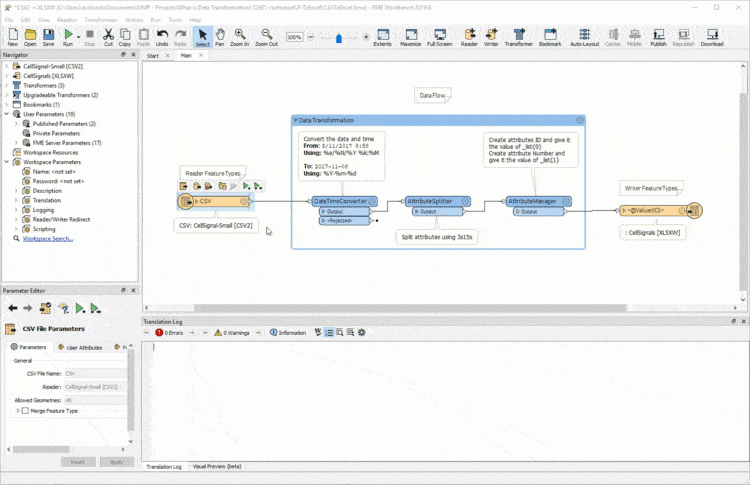Close the Main canvas tab
750x485 pixels.
pos(201,55)
